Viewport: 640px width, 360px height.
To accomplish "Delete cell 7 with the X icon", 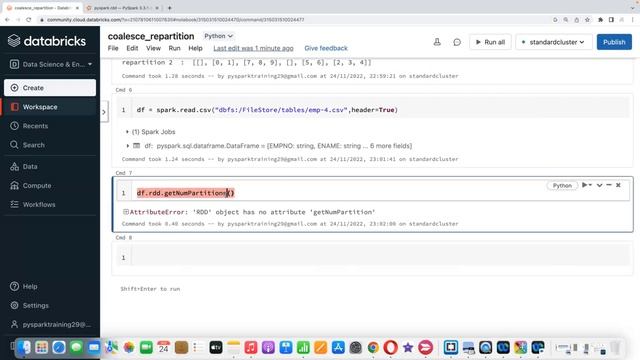I will pos(618,185).
